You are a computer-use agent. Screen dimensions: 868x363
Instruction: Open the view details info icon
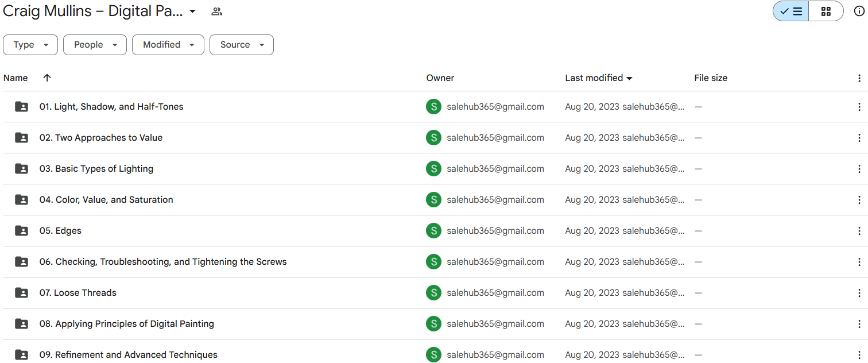pos(859,11)
